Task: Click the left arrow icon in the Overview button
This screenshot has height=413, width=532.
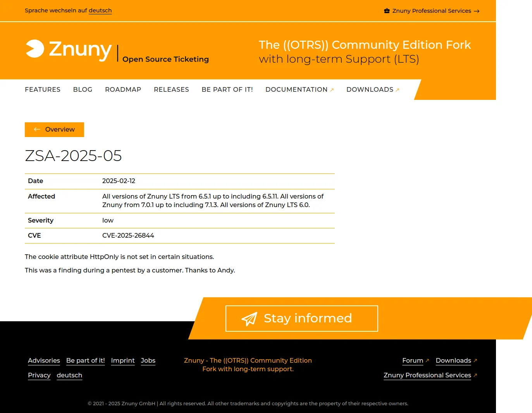Action: [37, 129]
